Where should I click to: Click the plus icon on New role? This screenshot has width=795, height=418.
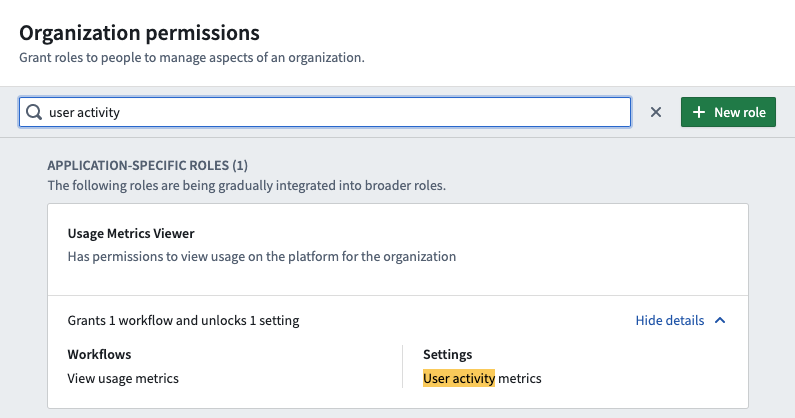tap(699, 112)
